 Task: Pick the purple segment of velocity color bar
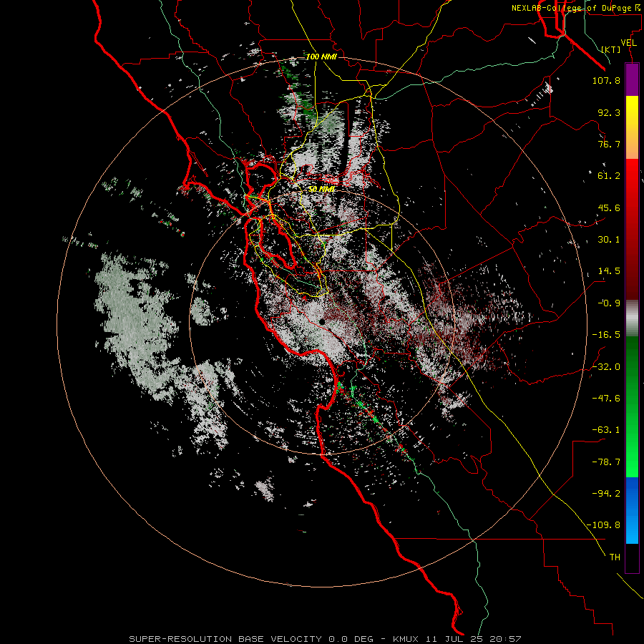(632, 79)
